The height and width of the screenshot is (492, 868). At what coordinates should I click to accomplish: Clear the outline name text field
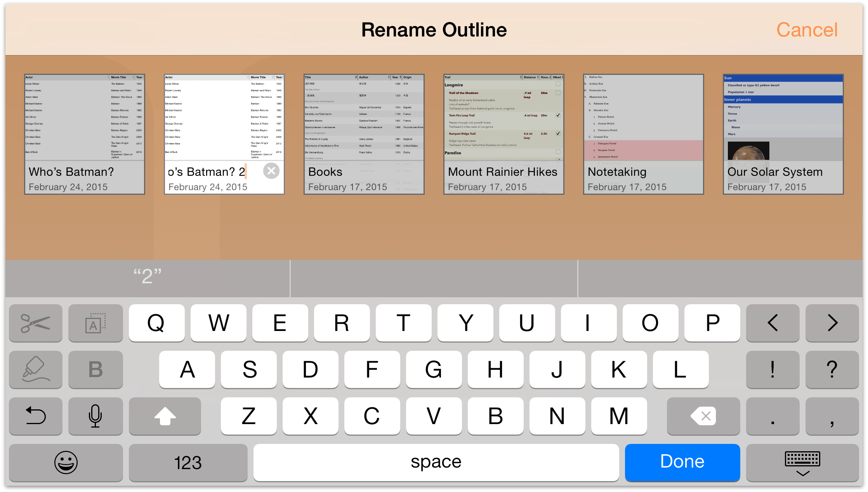coord(271,171)
